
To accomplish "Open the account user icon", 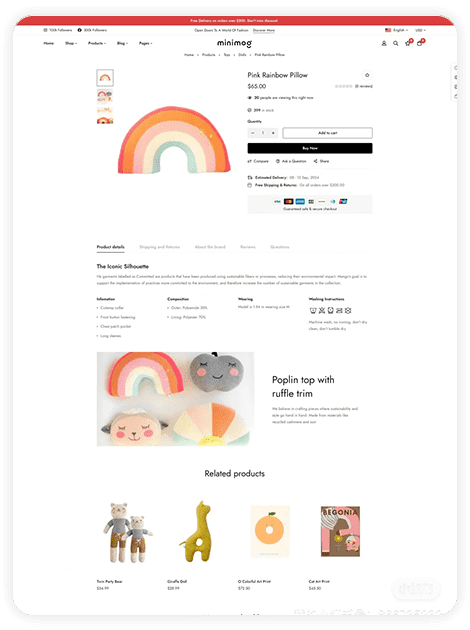I will click(384, 43).
